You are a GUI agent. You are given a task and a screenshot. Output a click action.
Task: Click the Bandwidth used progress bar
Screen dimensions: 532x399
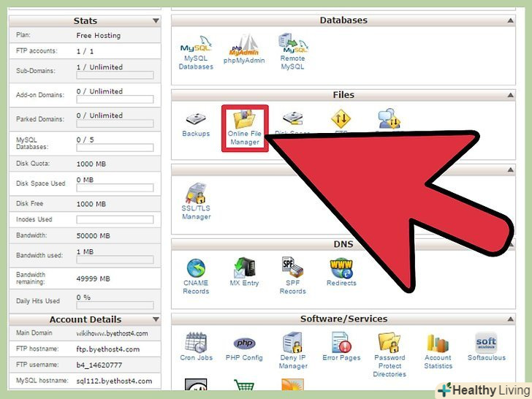(115, 260)
